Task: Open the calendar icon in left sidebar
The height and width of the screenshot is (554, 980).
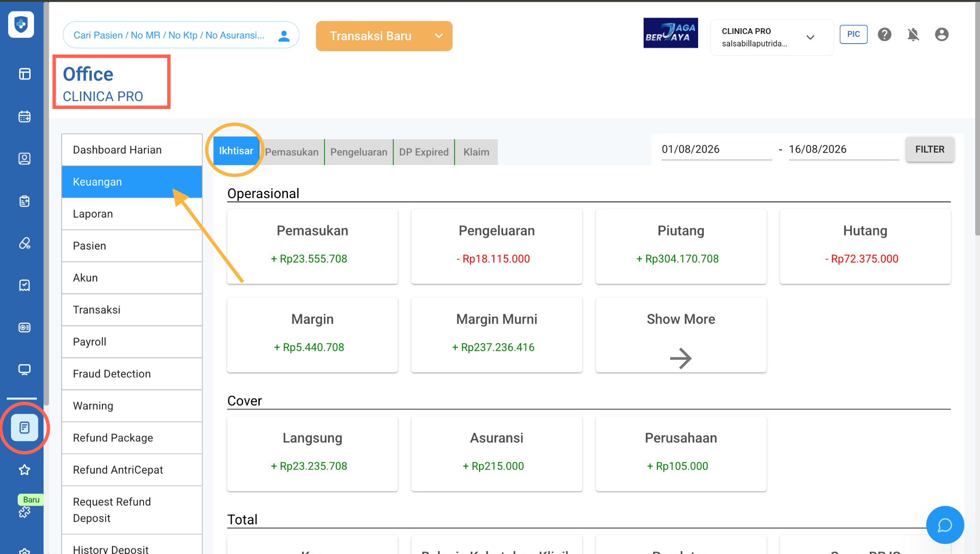Action: (x=24, y=116)
